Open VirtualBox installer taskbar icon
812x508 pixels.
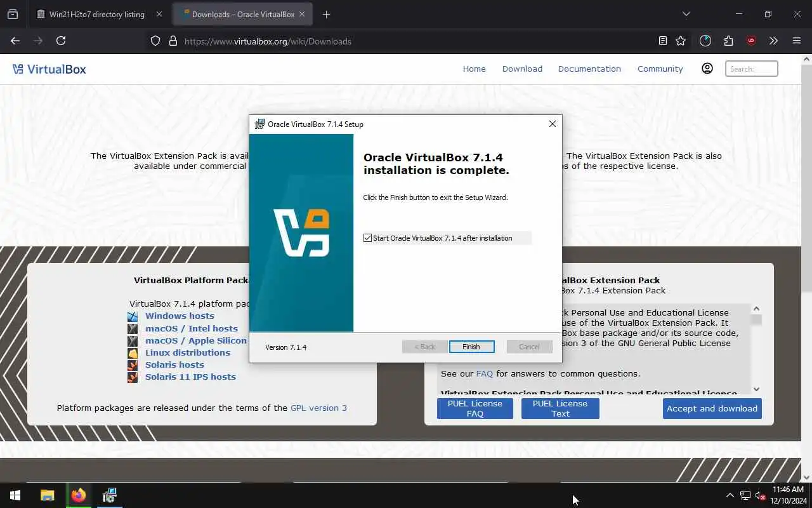pyautogui.click(x=109, y=495)
